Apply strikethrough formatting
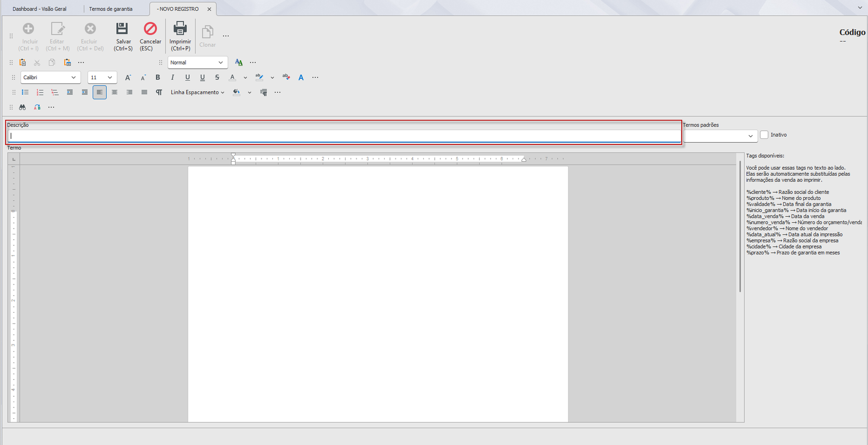The image size is (868, 445). 217,78
